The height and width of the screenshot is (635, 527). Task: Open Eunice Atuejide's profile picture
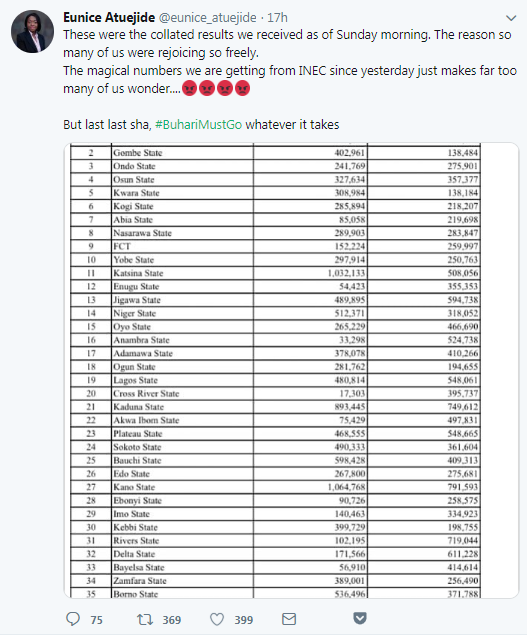point(32,32)
